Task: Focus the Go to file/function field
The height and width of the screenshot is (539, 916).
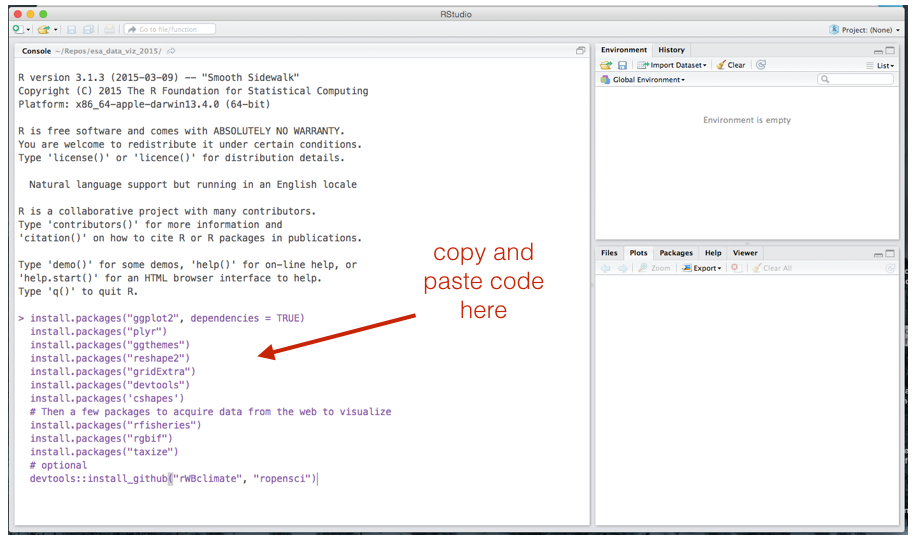Action: point(169,29)
